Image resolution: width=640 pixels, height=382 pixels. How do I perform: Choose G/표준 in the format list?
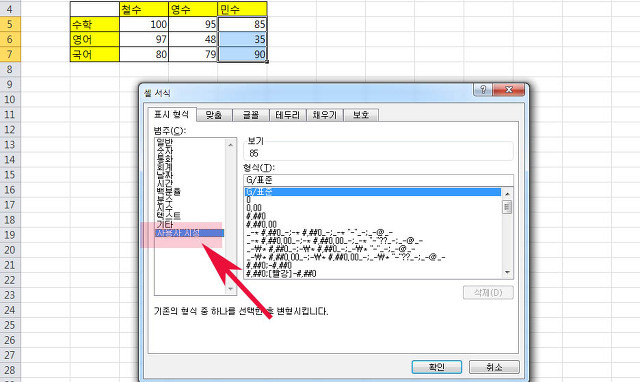pos(373,192)
